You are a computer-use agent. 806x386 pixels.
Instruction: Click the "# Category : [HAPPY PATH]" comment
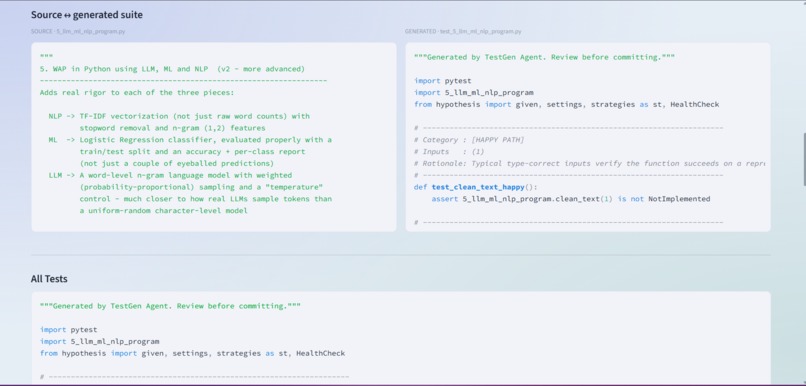(469, 140)
